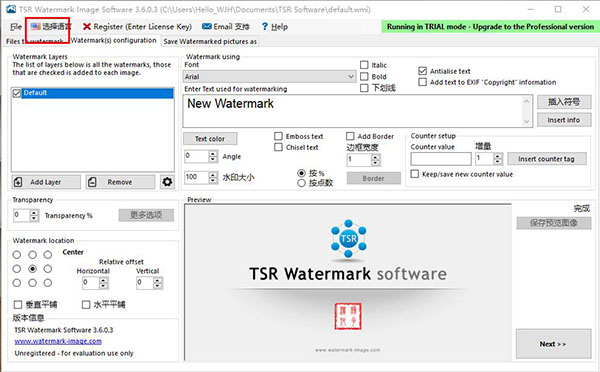Click the Next >> button
Viewport: 600px width, 372px height.
553,344
